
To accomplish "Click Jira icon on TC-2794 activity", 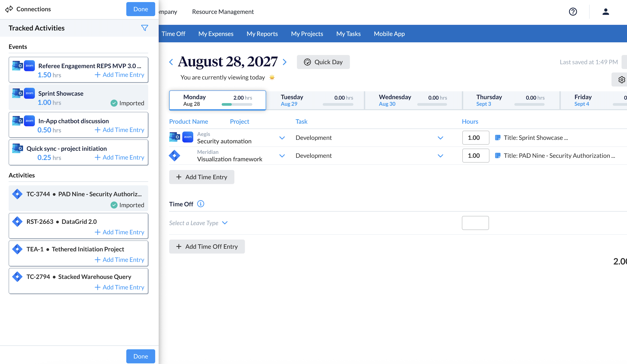I will (x=17, y=277).
